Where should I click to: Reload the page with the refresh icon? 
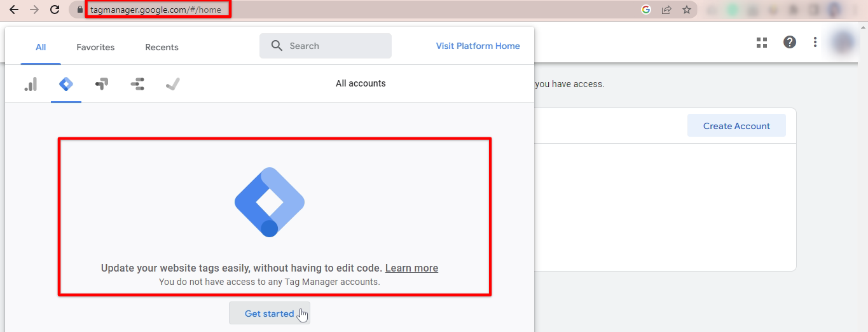point(55,10)
